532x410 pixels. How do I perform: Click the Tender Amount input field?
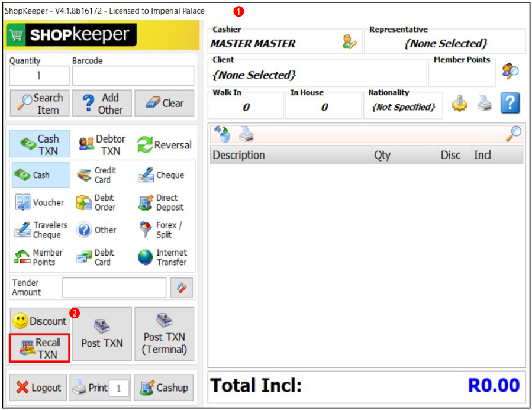point(114,288)
